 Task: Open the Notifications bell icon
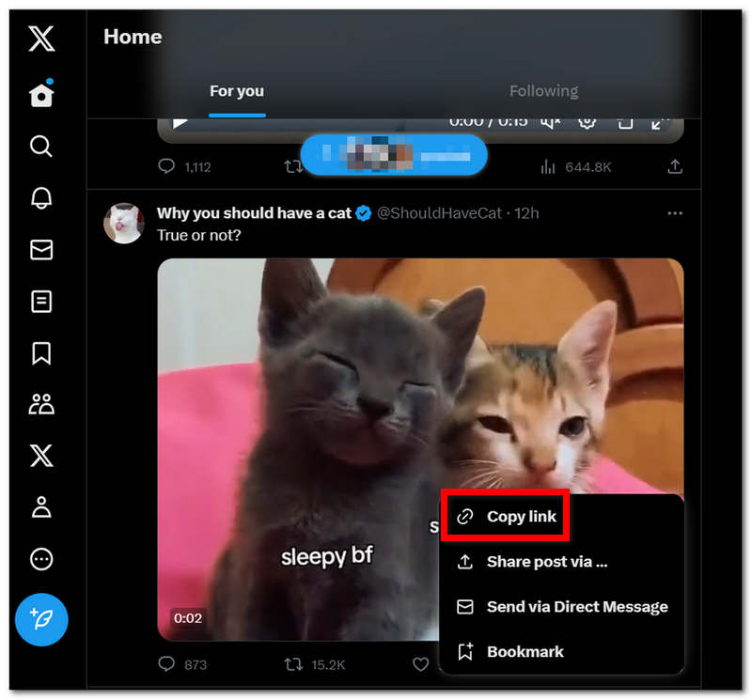click(41, 198)
